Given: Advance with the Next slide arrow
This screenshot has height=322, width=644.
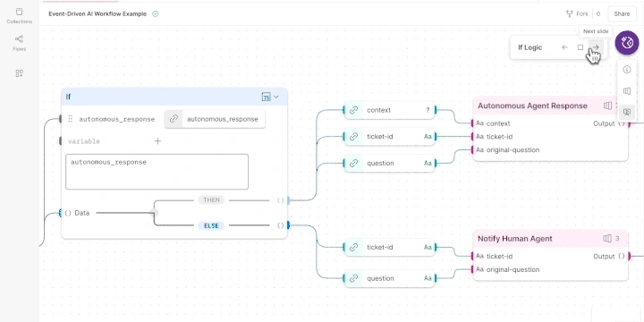Looking at the screenshot, I should pos(596,47).
